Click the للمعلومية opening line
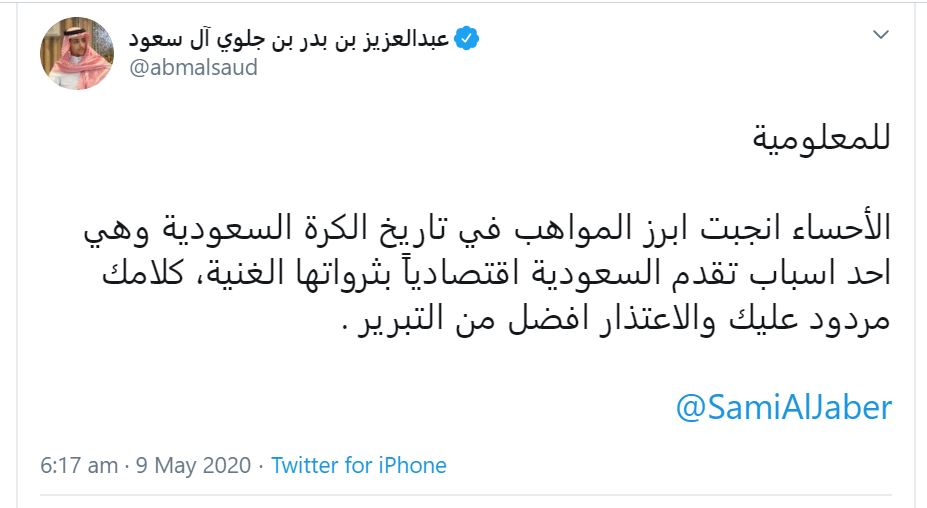The image size is (927, 508). pos(821,138)
